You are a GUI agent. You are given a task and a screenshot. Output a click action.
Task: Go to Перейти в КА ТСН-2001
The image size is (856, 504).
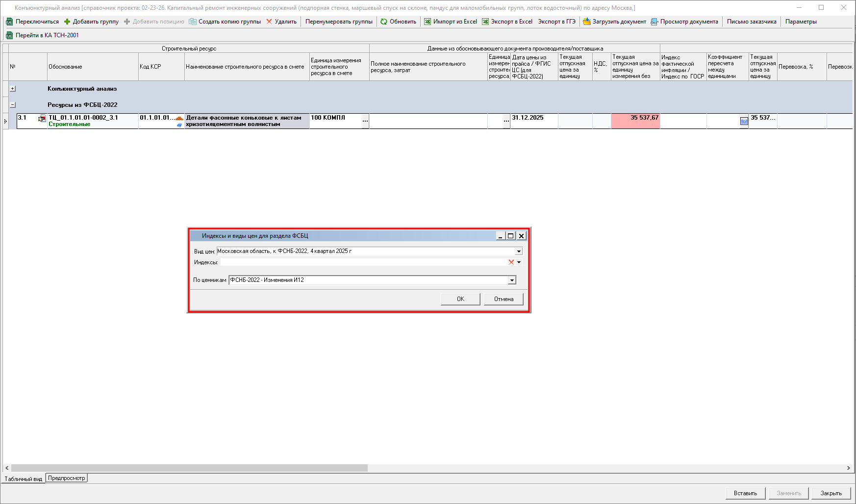(42, 35)
